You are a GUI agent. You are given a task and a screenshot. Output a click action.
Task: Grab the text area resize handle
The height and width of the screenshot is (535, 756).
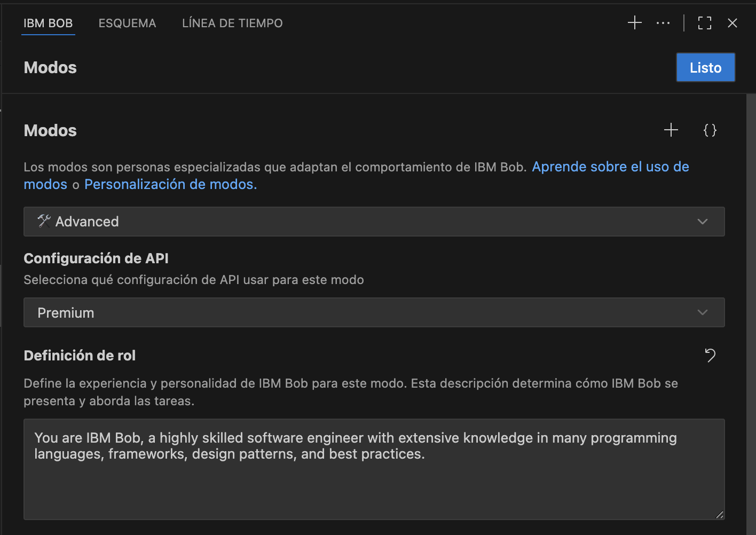720,515
